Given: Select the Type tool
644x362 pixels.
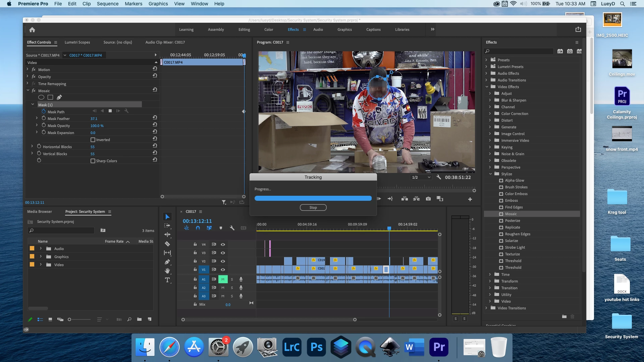Looking at the screenshot, I should pyautogui.click(x=167, y=280).
